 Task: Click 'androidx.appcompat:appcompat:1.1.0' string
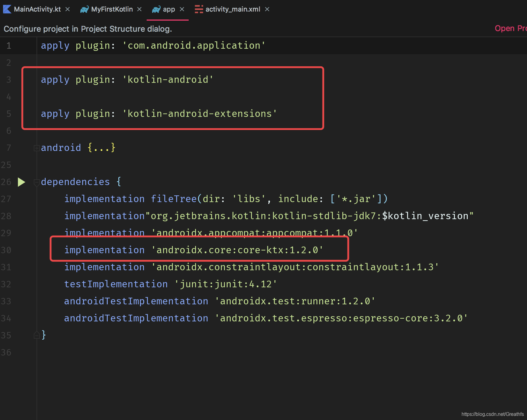(254, 233)
